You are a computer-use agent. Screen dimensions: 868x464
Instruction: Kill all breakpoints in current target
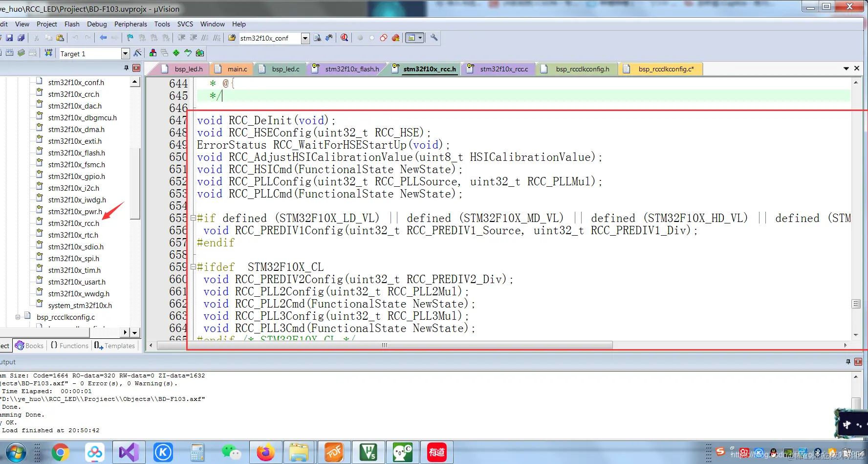pos(395,38)
